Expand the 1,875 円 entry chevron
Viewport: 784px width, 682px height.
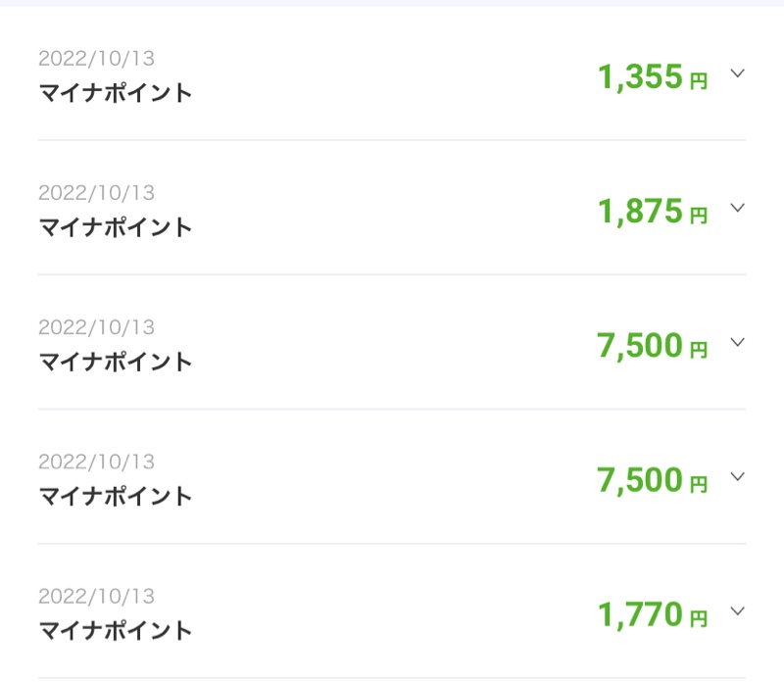(738, 208)
